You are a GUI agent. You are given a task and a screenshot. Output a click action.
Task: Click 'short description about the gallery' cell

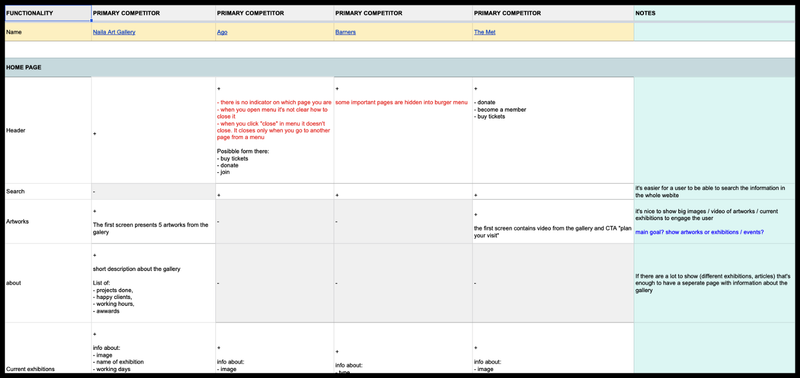154,283
